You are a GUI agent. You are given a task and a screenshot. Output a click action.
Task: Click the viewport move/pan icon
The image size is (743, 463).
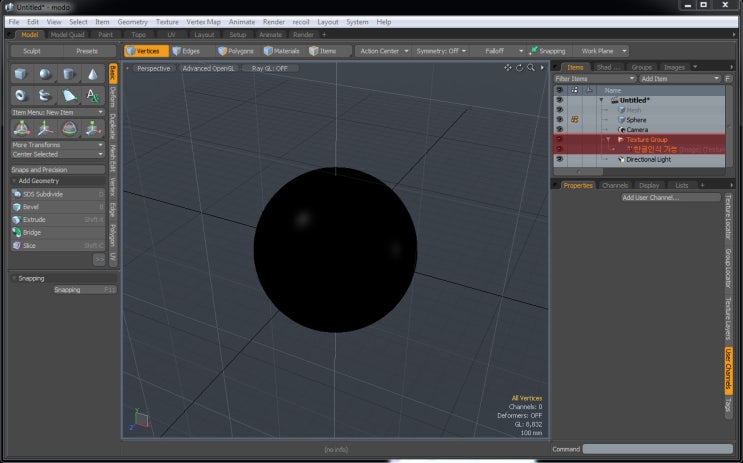507,68
